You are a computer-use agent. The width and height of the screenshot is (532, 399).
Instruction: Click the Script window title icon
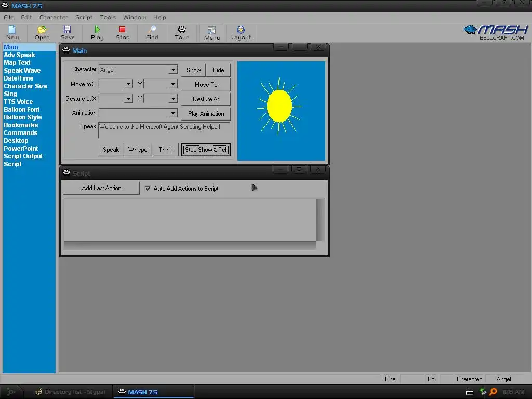point(66,172)
